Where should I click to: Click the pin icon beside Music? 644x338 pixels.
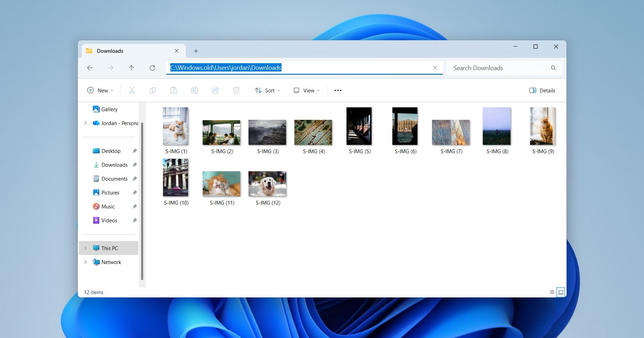pyautogui.click(x=134, y=206)
